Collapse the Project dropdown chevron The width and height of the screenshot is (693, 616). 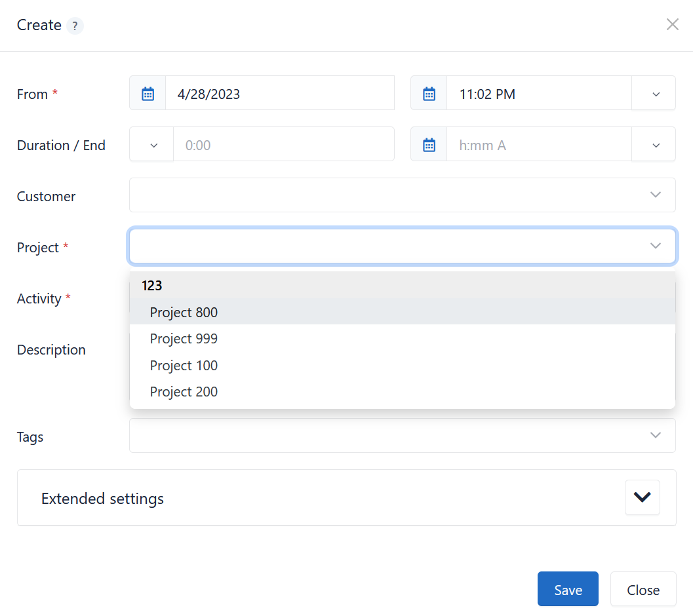pos(655,246)
